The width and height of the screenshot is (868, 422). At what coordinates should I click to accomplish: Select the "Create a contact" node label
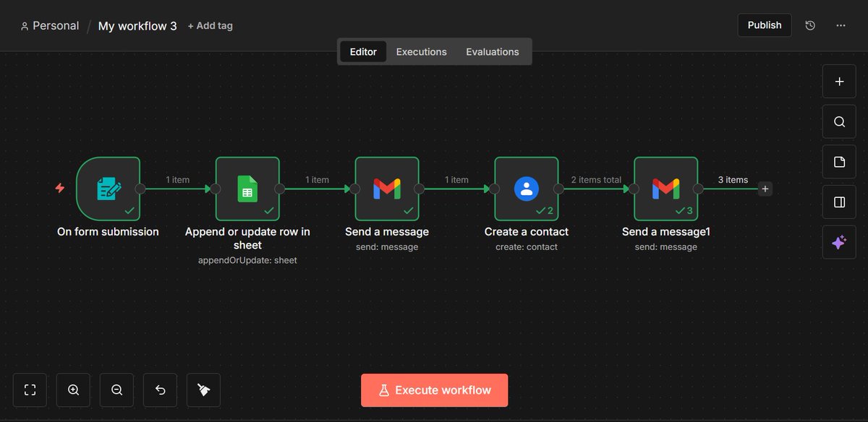coord(527,232)
